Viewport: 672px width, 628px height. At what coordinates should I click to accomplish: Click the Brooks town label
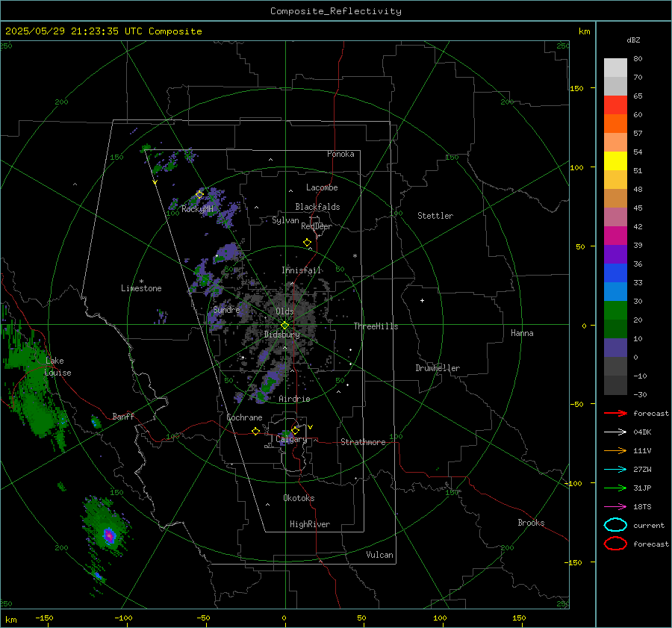tap(531, 523)
